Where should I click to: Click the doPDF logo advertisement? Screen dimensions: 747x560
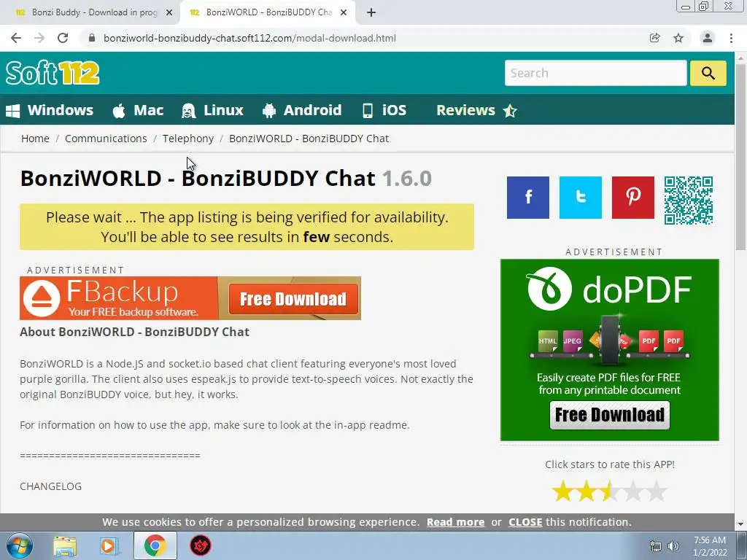609,289
